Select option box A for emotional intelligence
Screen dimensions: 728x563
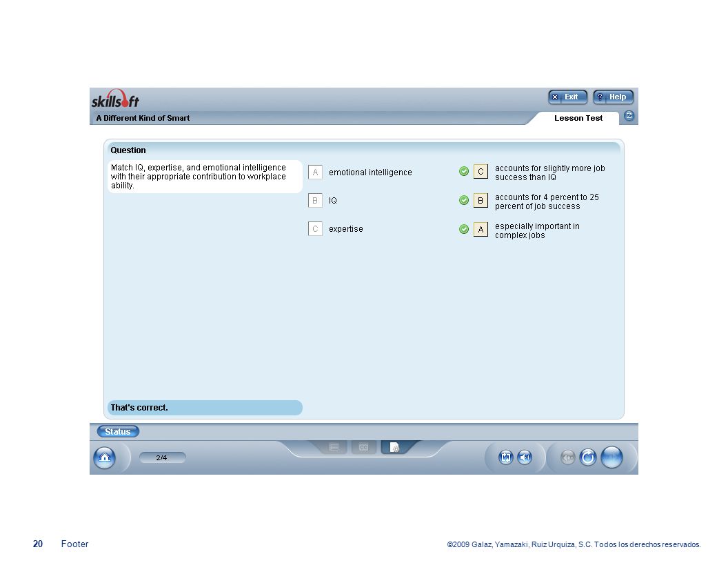(315, 172)
